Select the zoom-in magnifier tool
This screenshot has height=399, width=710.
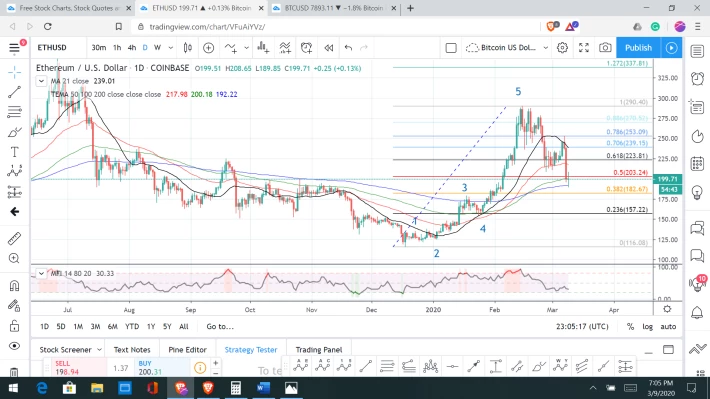(x=14, y=258)
